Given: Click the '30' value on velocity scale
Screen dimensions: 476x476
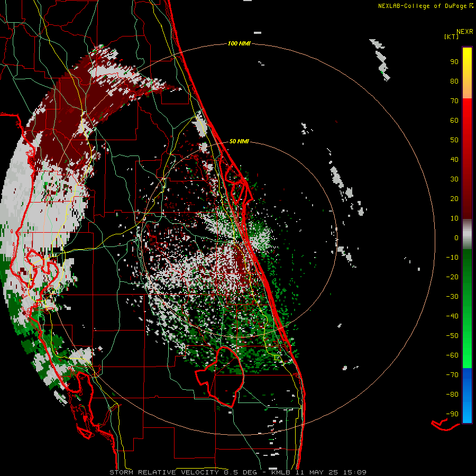Looking at the screenshot, I should [x=454, y=179].
